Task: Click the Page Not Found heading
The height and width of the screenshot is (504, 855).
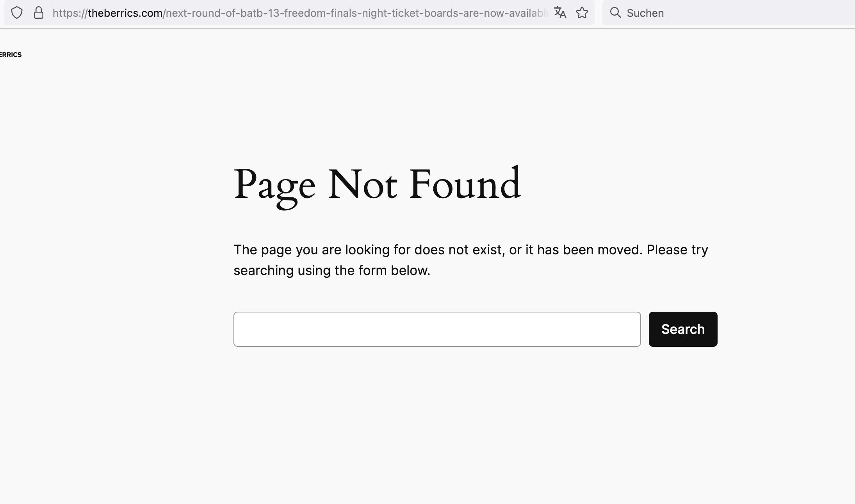Action: [377, 185]
